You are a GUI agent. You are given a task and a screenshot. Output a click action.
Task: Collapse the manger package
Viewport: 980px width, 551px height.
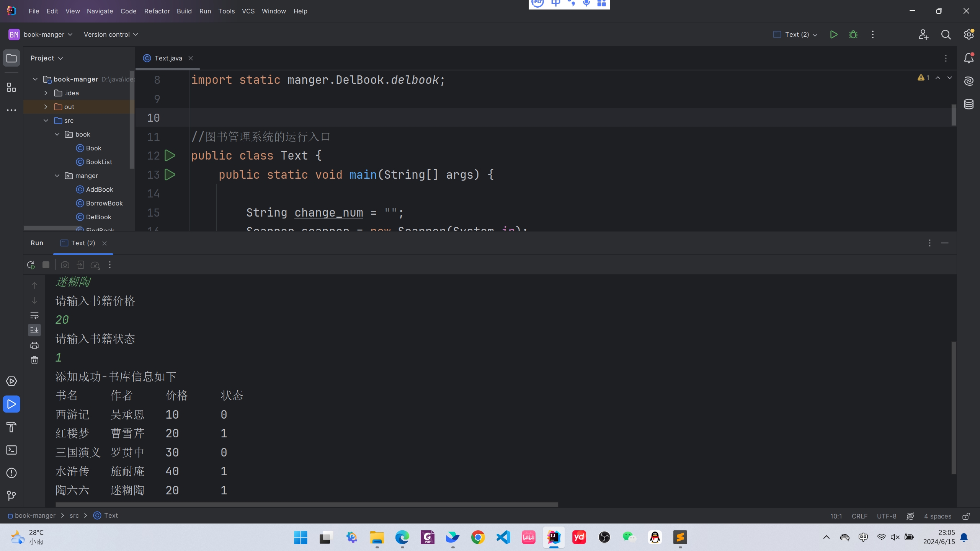(57, 176)
